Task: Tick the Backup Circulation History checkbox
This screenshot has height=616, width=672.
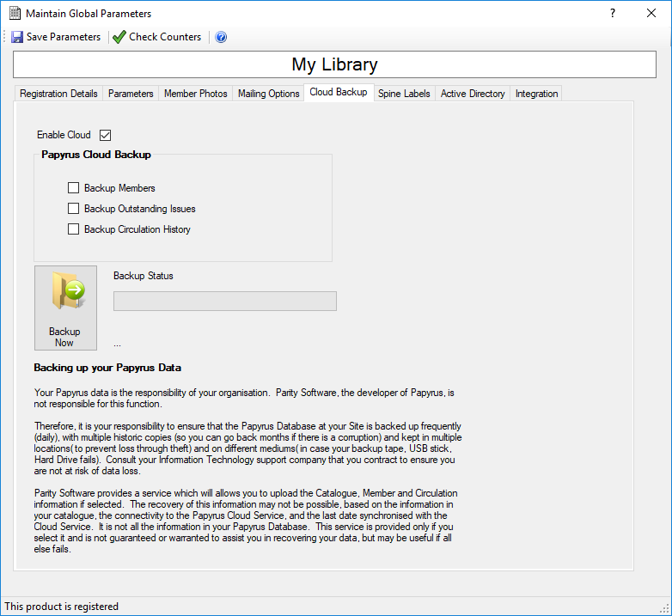Action: (x=73, y=229)
